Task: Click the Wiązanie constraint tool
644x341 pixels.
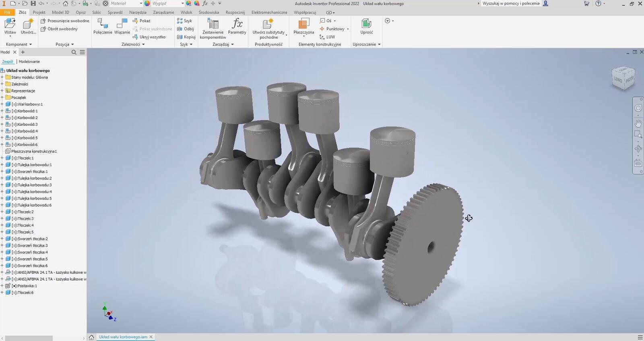Action: [122, 26]
